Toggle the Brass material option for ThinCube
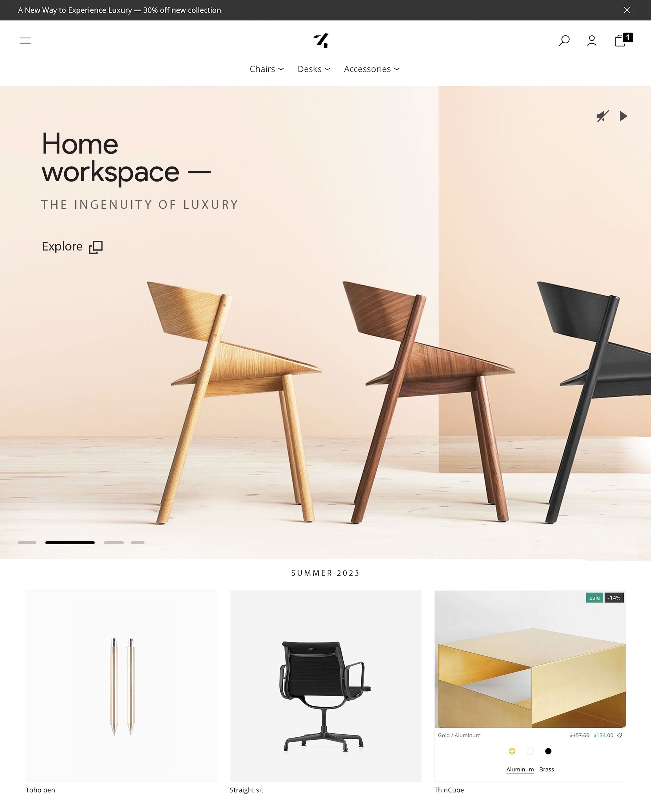Image resolution: width=651 pixels, height=812 pixels. pyautogui.click(x=546, y=769)
